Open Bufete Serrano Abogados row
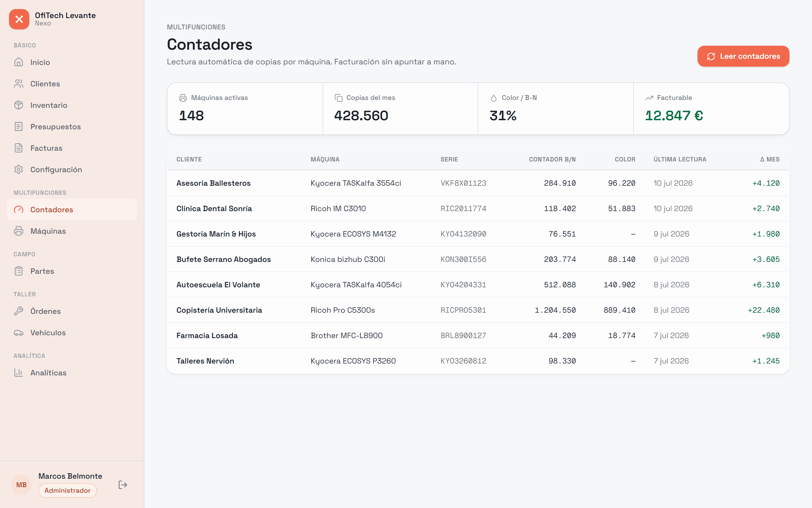 click(x=478, y=259)
